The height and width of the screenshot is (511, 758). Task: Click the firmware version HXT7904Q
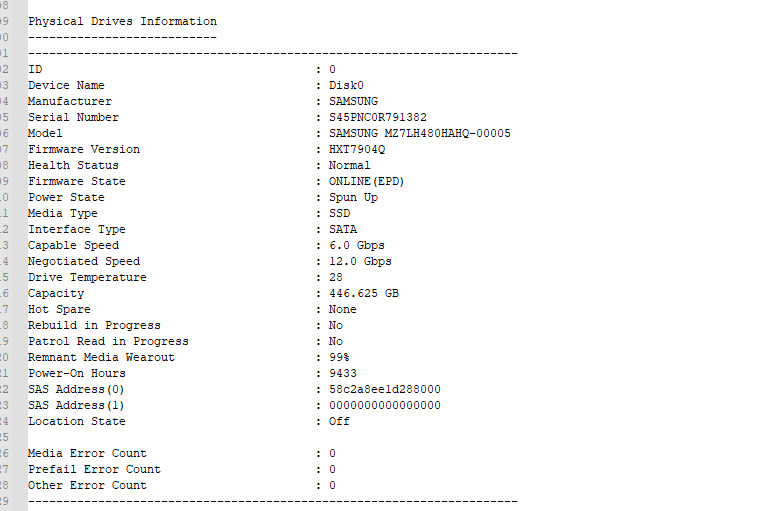[356, 149]
